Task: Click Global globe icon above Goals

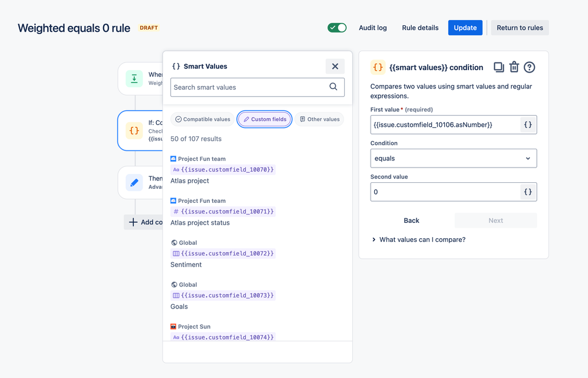Action: coord(174,285)
